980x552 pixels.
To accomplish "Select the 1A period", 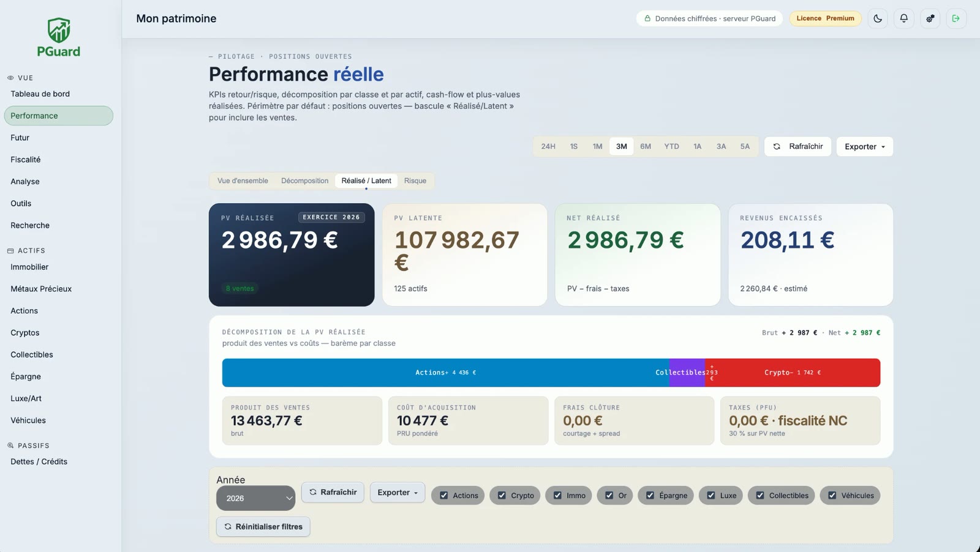I will tap(697, 146).
